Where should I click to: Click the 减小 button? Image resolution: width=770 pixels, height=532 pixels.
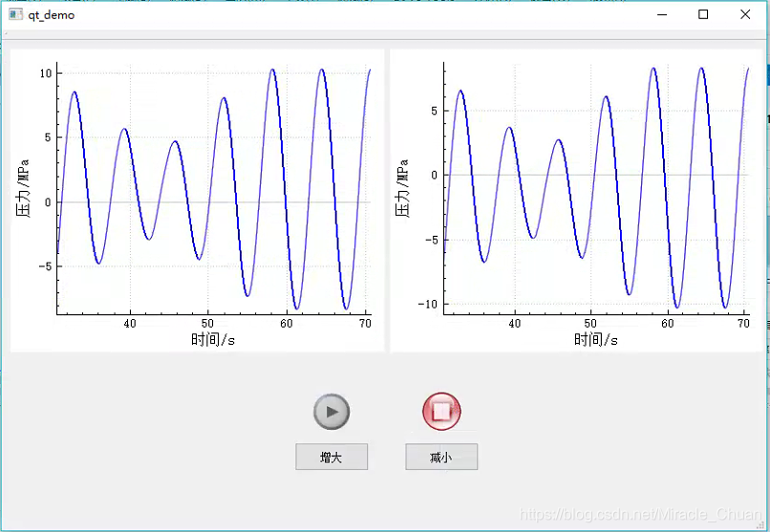click(441, 457)
